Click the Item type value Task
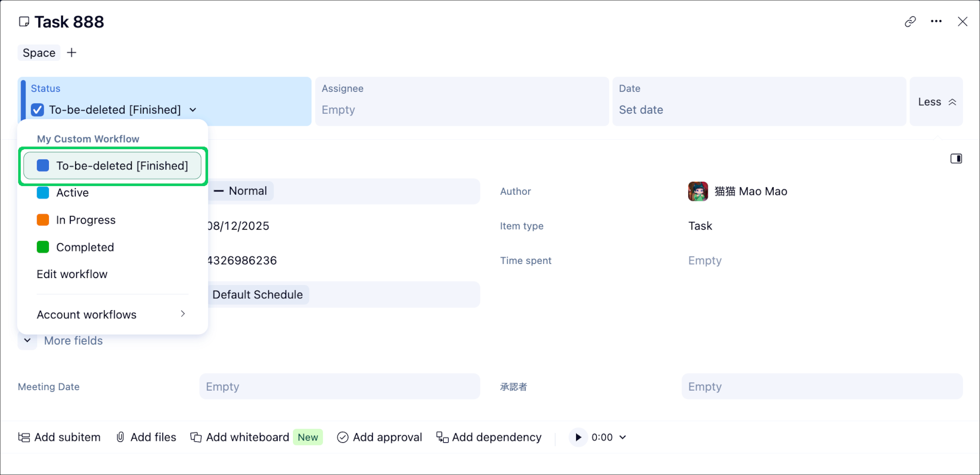 tap(700, 226)
